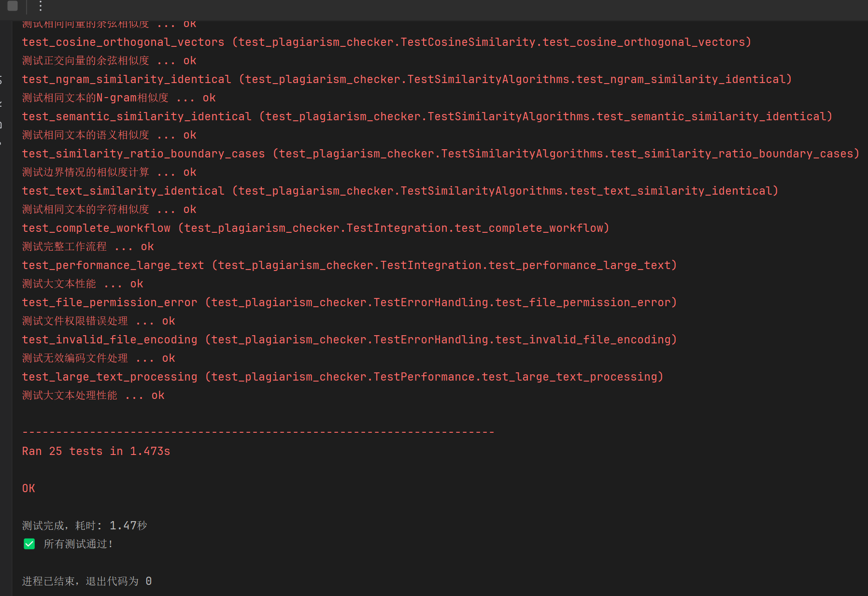Click the test_performance_large_text line
The image size is (868, 596).
pos(349,265)
